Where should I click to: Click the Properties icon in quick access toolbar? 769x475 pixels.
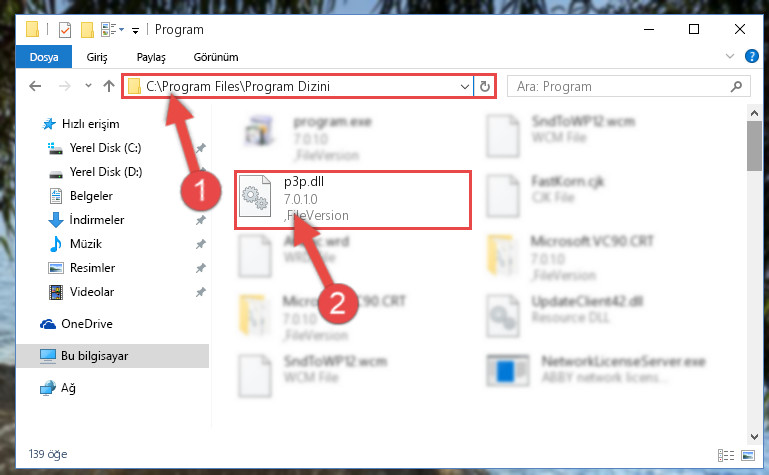point(65,30)
